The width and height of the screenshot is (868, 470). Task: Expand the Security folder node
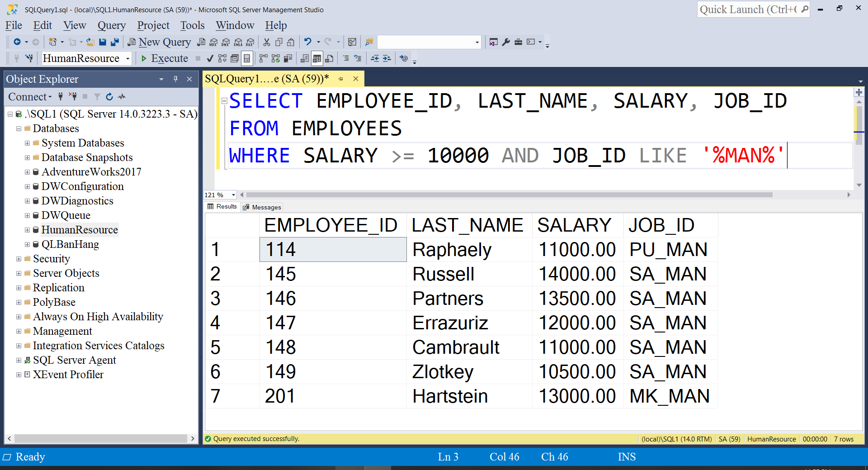pyautogui.click(x=19, y=259)
